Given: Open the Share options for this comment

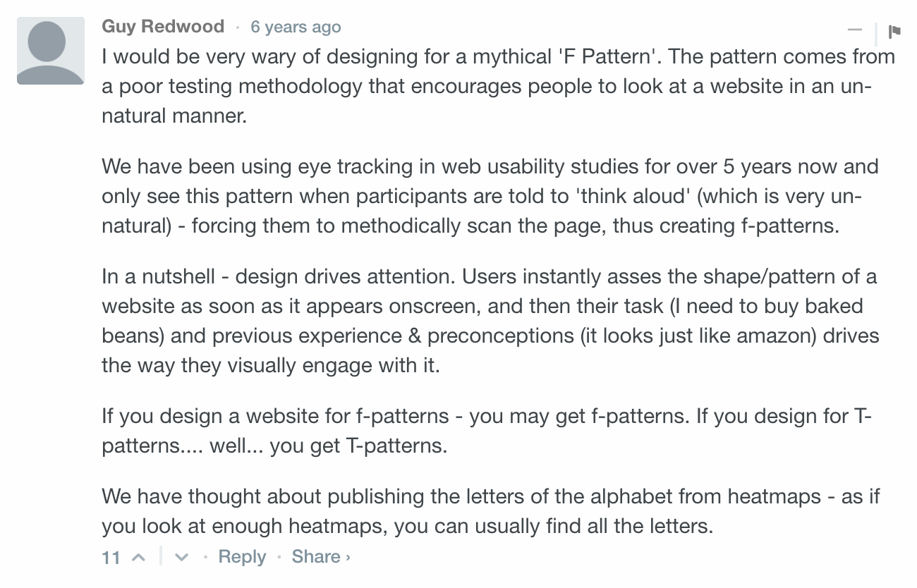Looking at the screenshot, I should click(316, 556).
